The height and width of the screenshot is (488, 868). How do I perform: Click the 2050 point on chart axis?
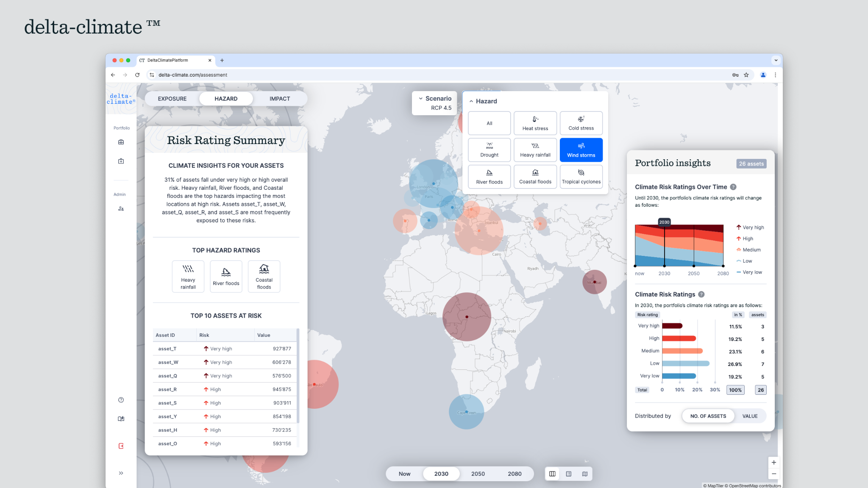click(694, 266)
